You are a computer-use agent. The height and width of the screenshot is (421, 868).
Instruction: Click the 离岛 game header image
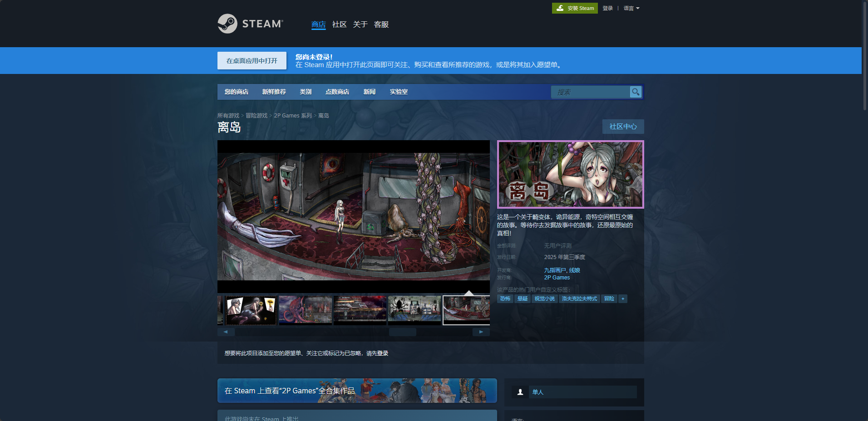coord(571,174)
